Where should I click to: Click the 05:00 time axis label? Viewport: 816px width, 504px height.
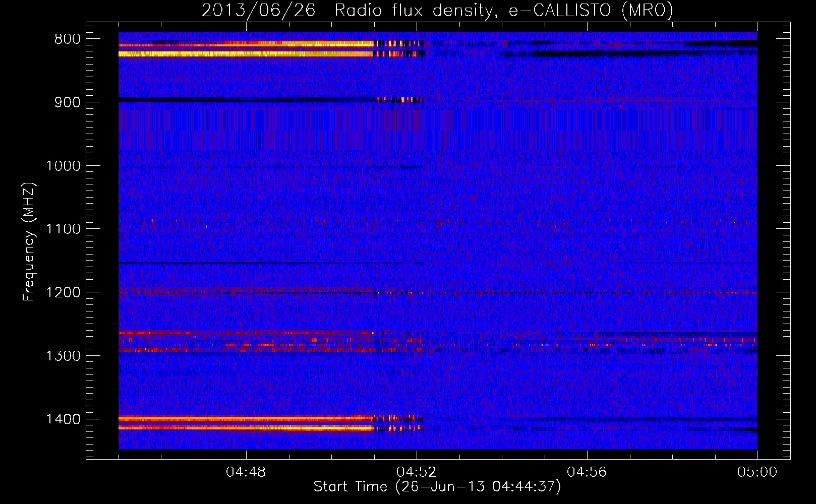point(757,472)
